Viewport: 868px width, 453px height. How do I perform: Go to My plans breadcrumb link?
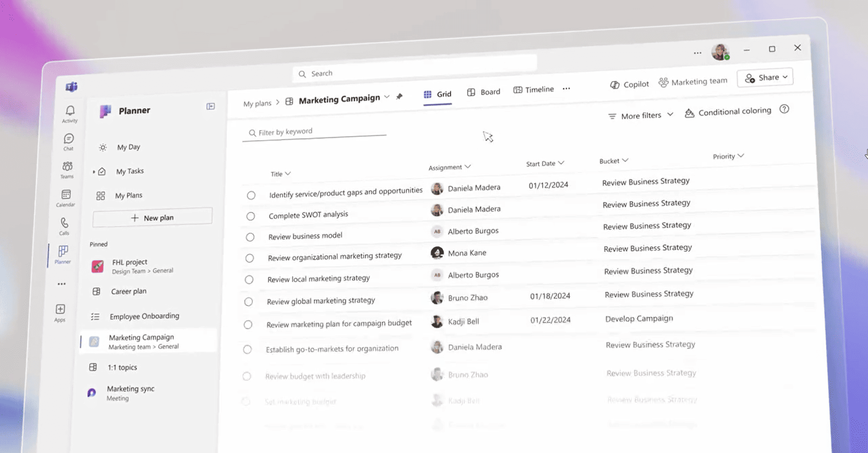coord(257,104)
